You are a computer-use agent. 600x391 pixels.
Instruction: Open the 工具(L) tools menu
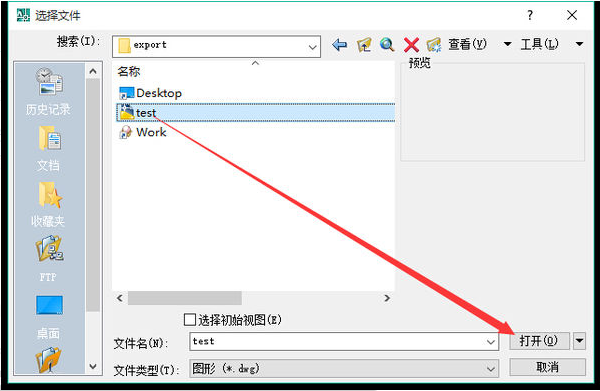click(x=539, y=44)
